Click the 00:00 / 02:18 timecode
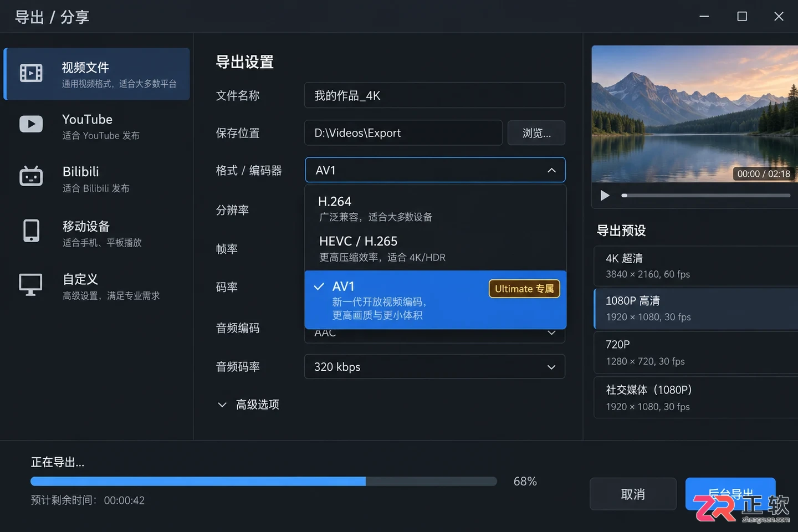This screenshot has width=798, height=532. 764,174
